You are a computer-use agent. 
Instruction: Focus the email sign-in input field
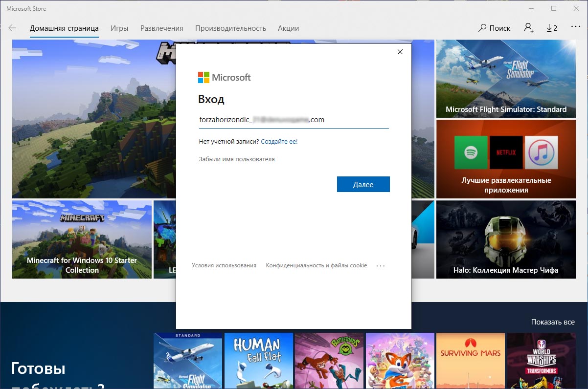[x=294, y=120]
